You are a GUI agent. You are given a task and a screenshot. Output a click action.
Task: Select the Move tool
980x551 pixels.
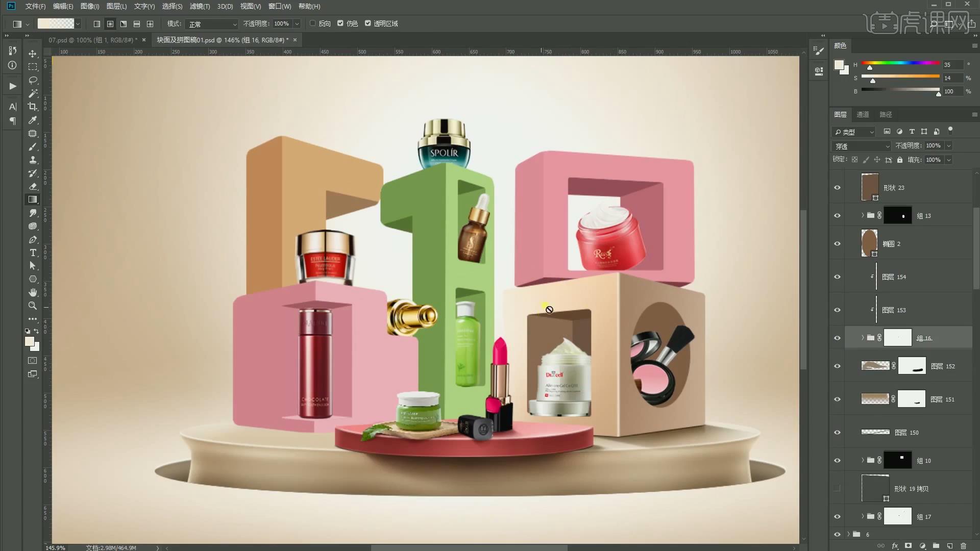pos(33,54)
